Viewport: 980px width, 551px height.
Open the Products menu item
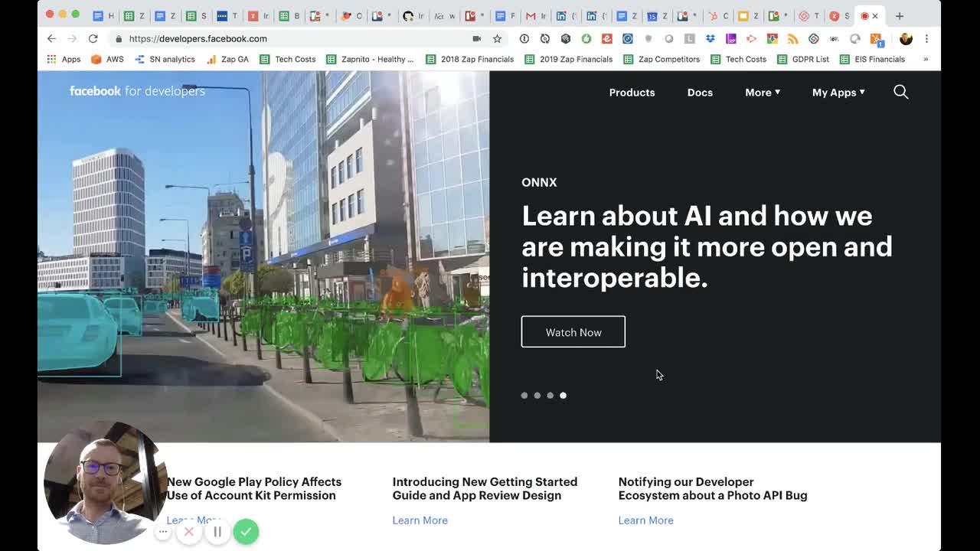tap(632, 92)
